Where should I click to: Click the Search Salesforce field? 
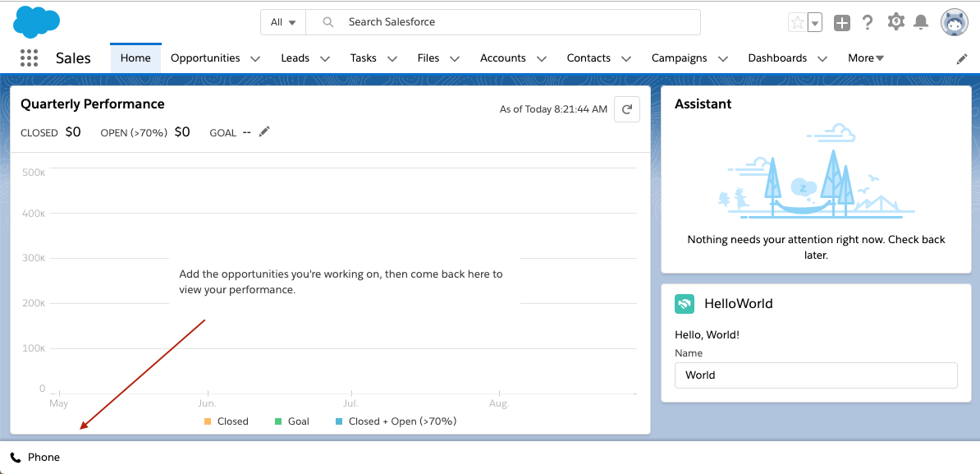[x=502, y=22]
